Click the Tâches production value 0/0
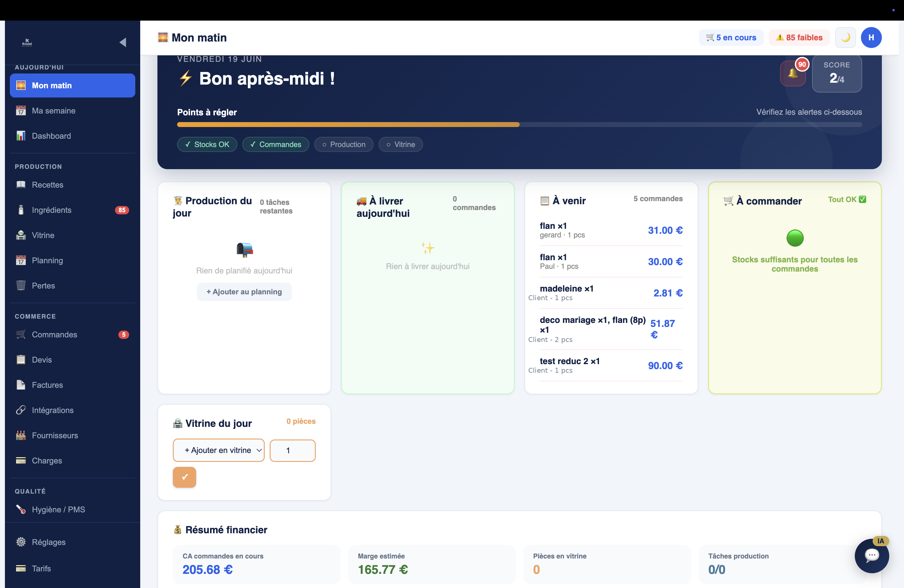 [x=717, y=569]
